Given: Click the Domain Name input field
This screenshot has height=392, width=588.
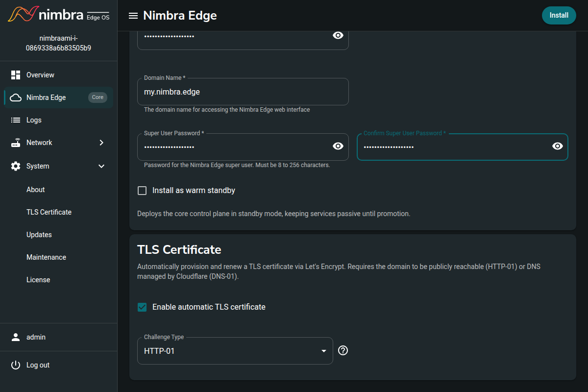Looking at the screenshot, I should point(243,92).
